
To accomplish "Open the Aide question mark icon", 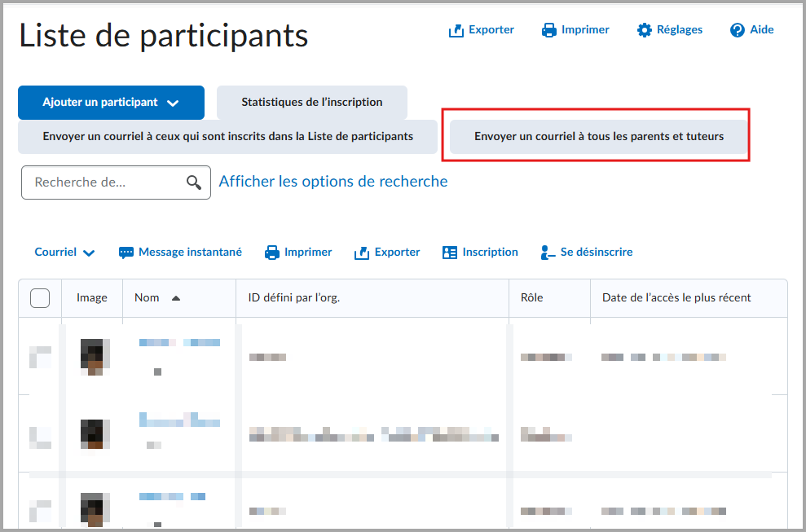I will coord(737,30).
